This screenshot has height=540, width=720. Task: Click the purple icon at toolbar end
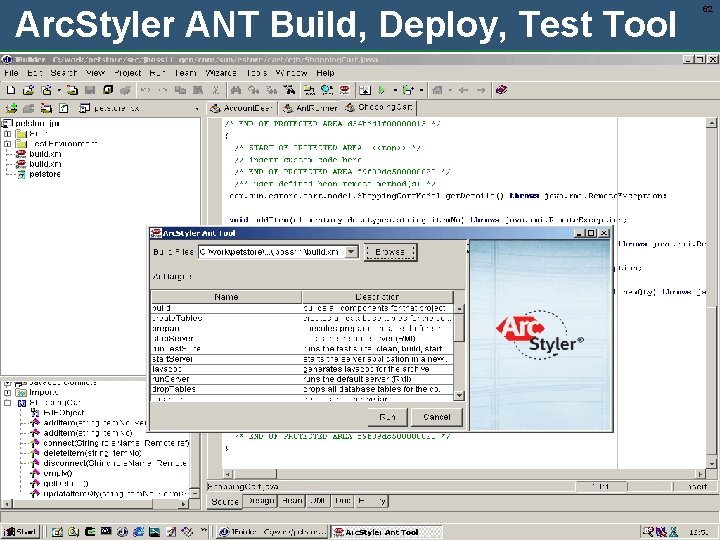[501, 90]
